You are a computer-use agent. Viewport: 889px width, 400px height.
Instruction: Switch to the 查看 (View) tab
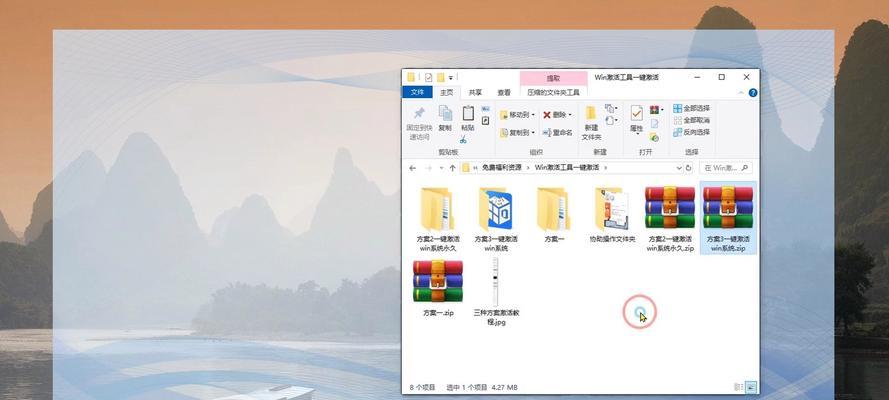pyautogui.click(x=504, y=92)
